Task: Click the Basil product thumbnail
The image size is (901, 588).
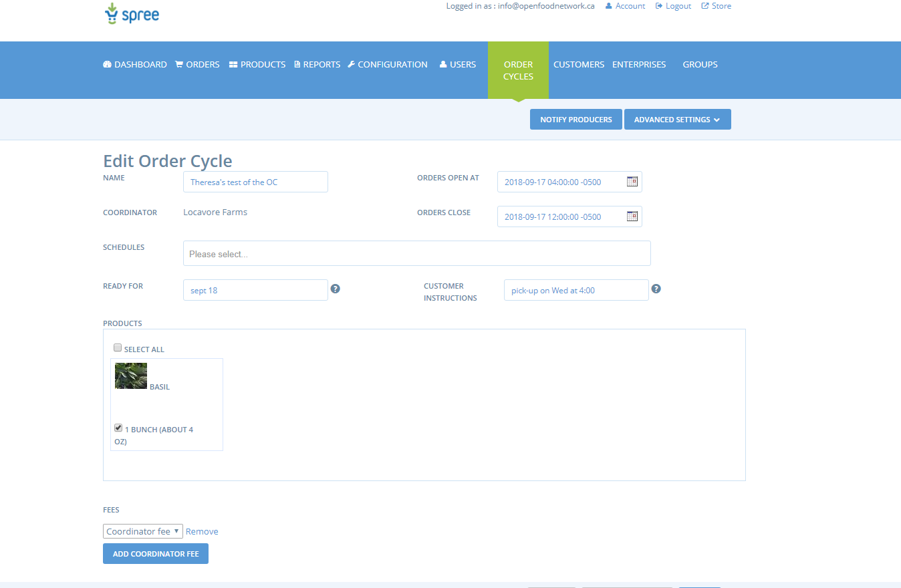Action: [130, 376]
